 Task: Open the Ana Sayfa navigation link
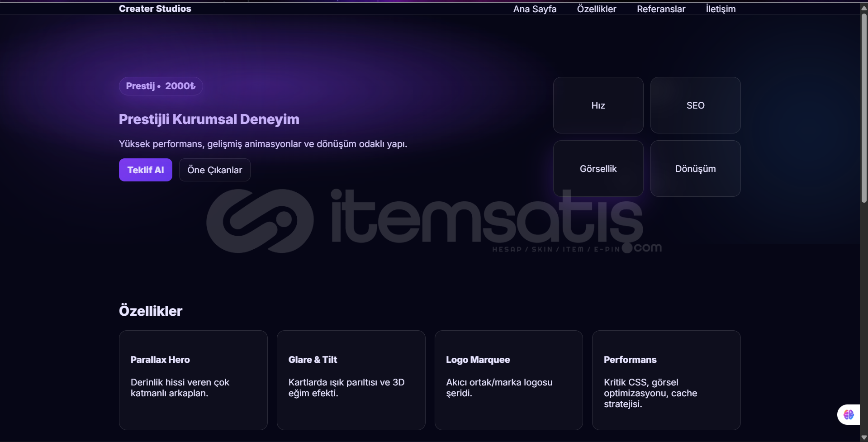[535, 9]
